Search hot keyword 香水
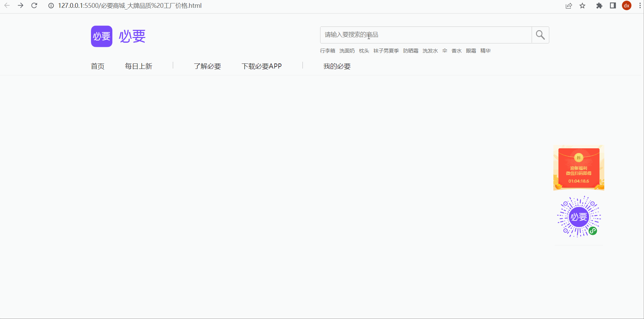 pyautogui.click(x=457, y=51)
